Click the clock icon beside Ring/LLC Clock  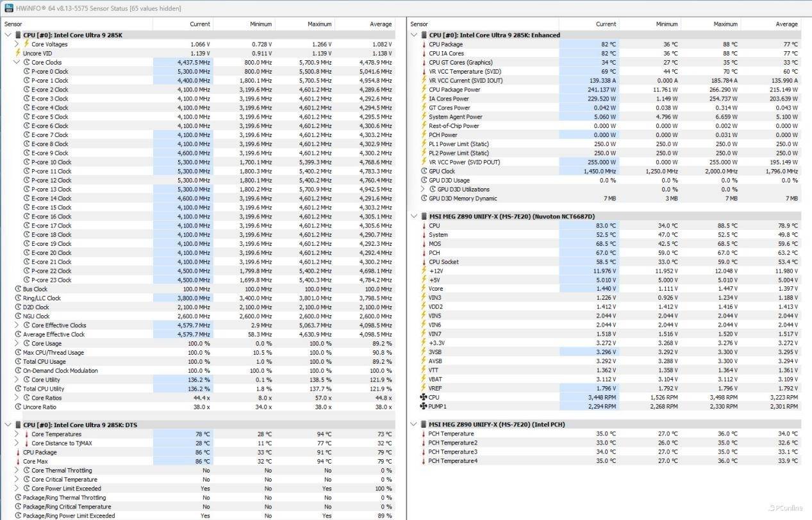pyautogui.click(x=18, y=298)
